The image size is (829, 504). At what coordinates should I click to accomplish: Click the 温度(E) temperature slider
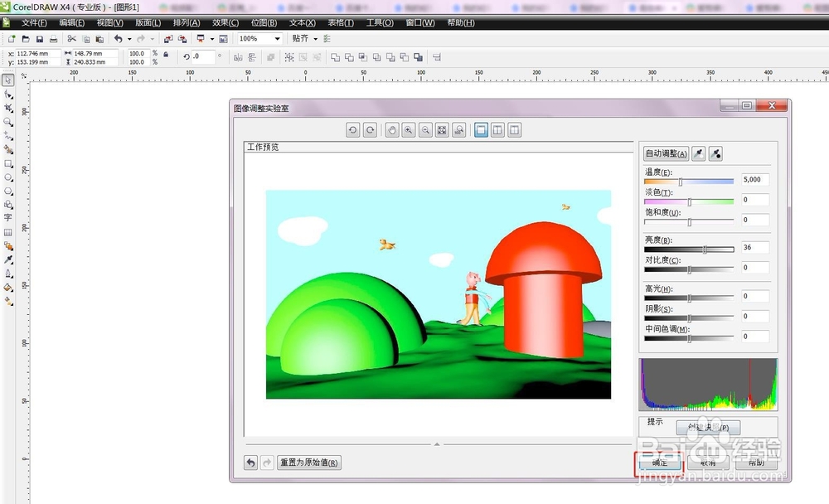[689, 182]
